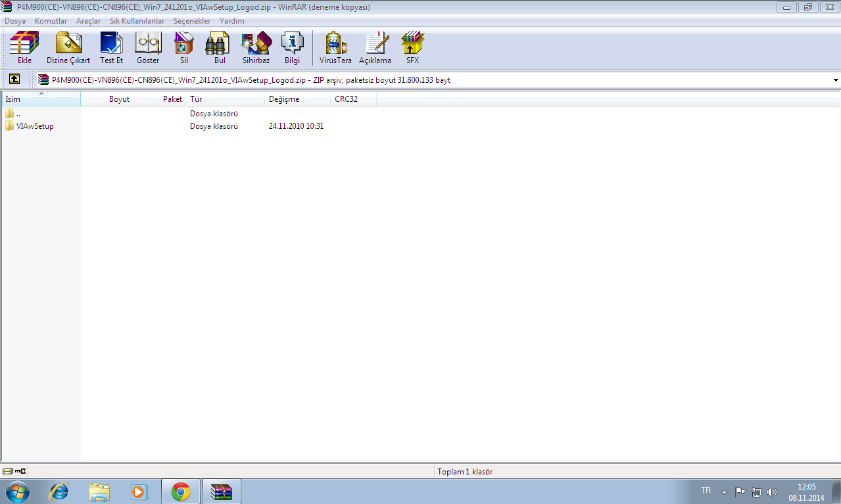Go up one folder level
The height and width of the screenshot is (504, 841).
[x=14, y=80]
